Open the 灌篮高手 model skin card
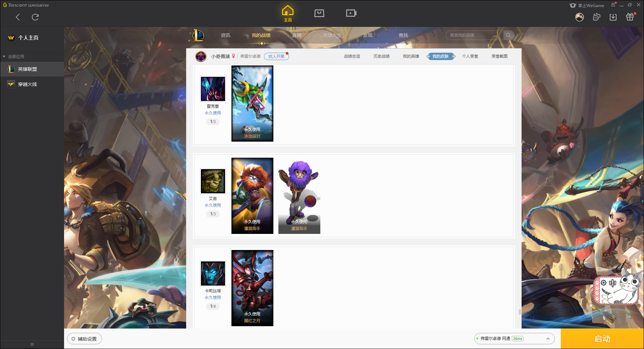The image size is (644, 349). click(x=299, y=196)
